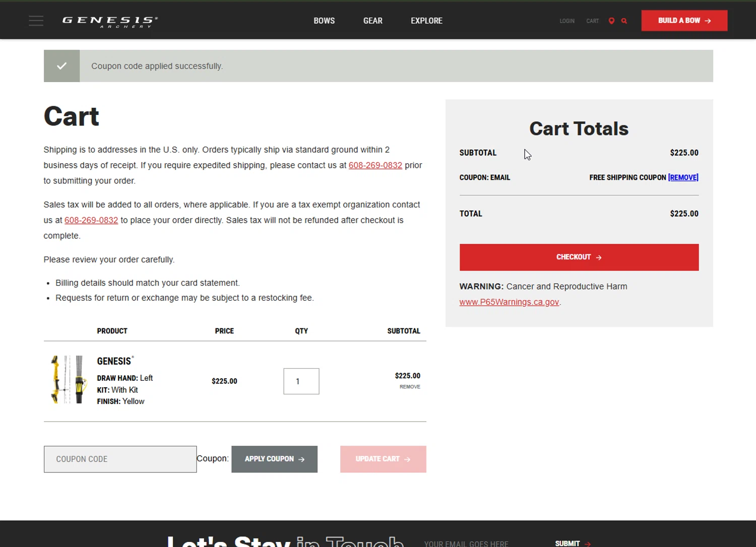Focus the COUPON CODE input field

120,459
